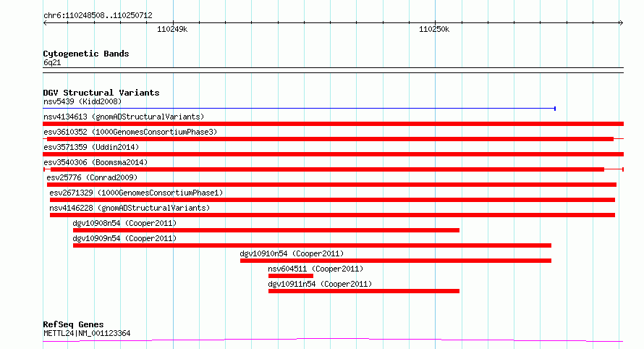Open esv3540306 (Boomsma2014) label
The width and height of the screenshot is (644, 349).
click(96, 162)
